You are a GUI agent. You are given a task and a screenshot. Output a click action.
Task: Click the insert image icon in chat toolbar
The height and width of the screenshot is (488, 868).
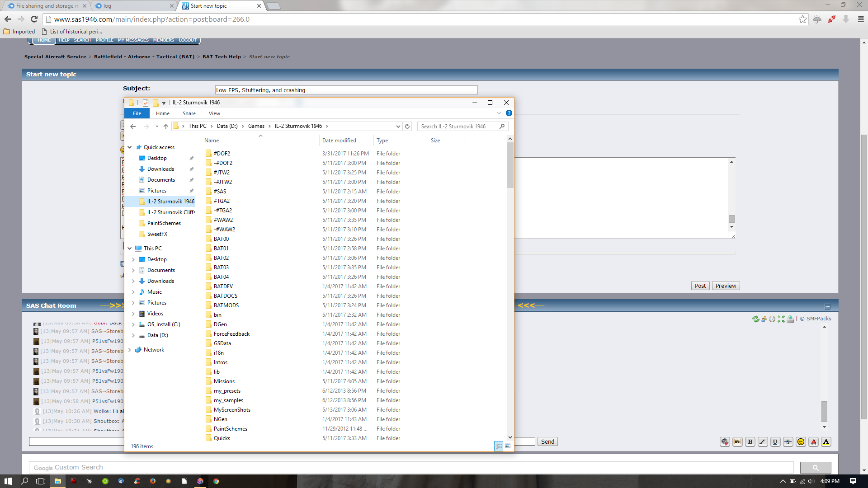(x=737, y=442)
